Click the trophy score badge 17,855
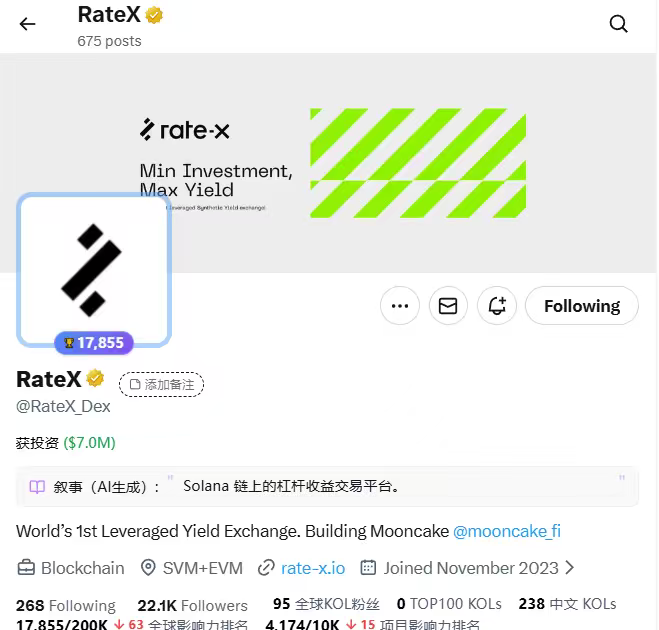 pos(94,343)
